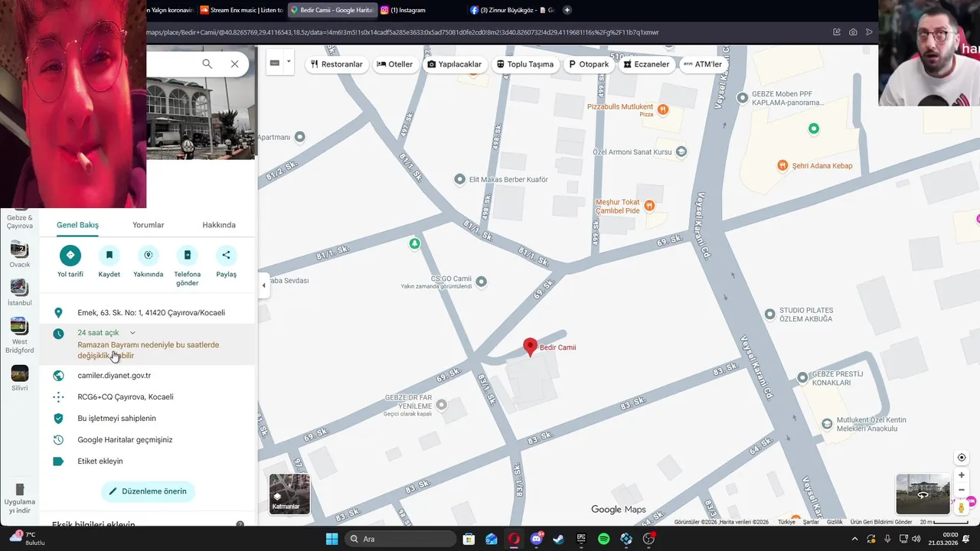The height and width of the screenshot is (551, 980).
Task: Open Pizzabulls Mutlukent pizza marker
Action: pyautogui.click(x=663, y=109)
